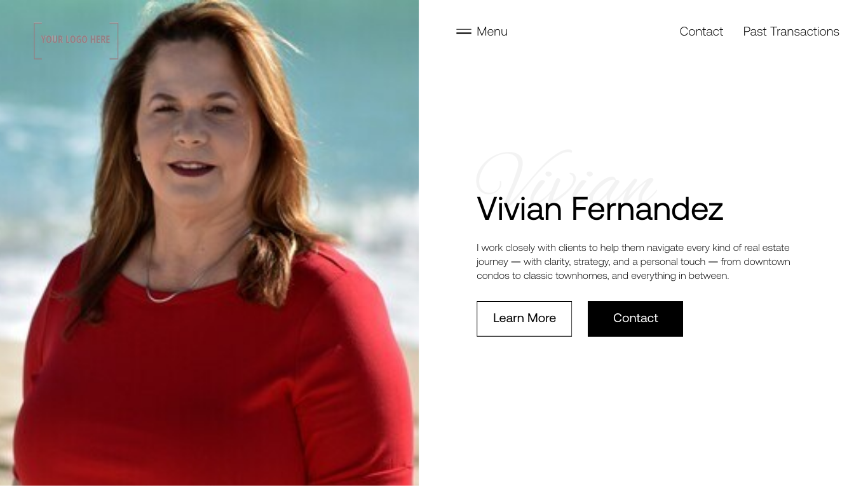Image resolution: width=868 pixels, height=488 pixels.
Task: Click the 'Menu' text label
Action: point(492,31)
